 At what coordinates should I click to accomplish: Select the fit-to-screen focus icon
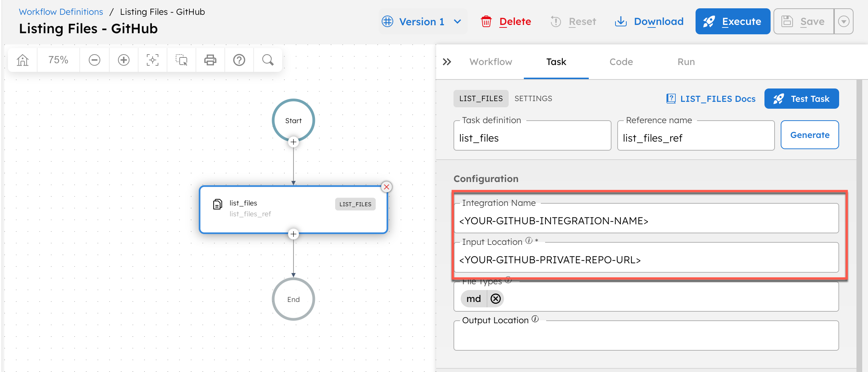coord(152,60)
